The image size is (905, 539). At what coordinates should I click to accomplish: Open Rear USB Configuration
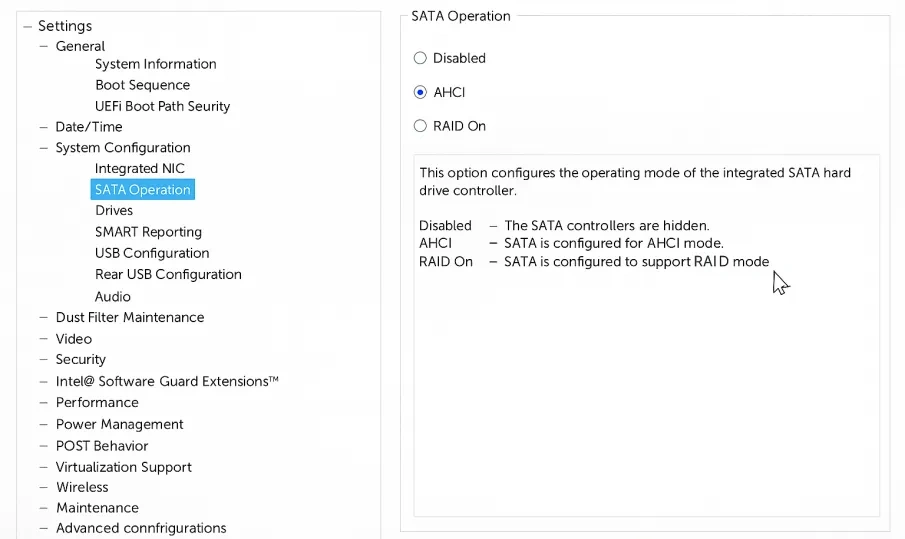tap(168, 274)
